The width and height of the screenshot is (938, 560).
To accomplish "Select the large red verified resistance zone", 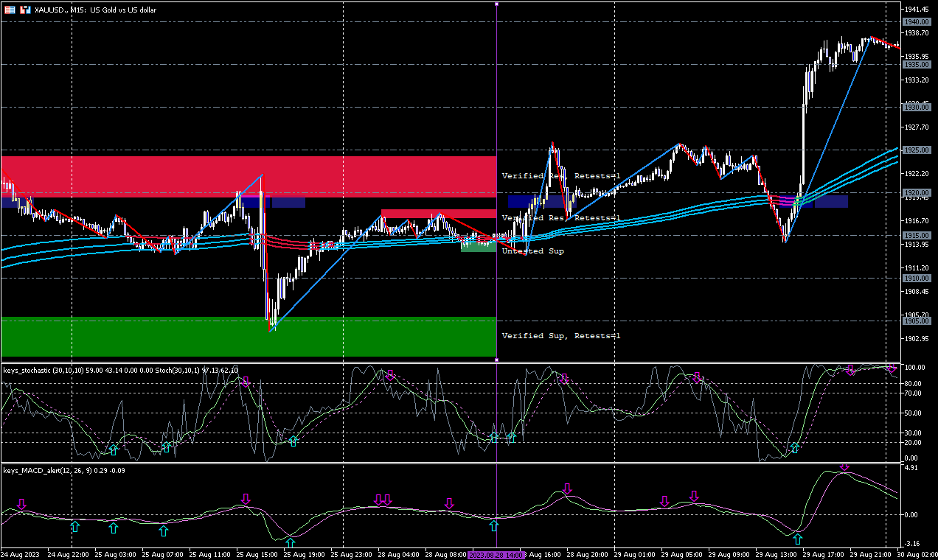I will tap(249, 176).
